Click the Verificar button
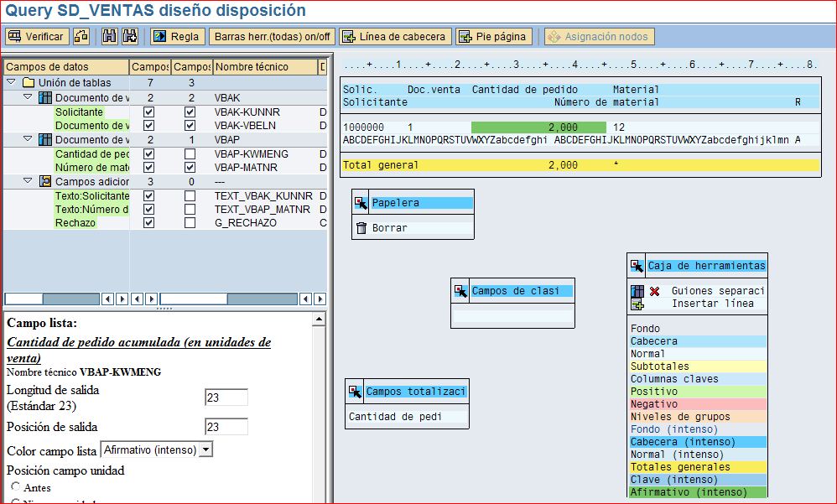837x504 pixels. tap(37, 37)
